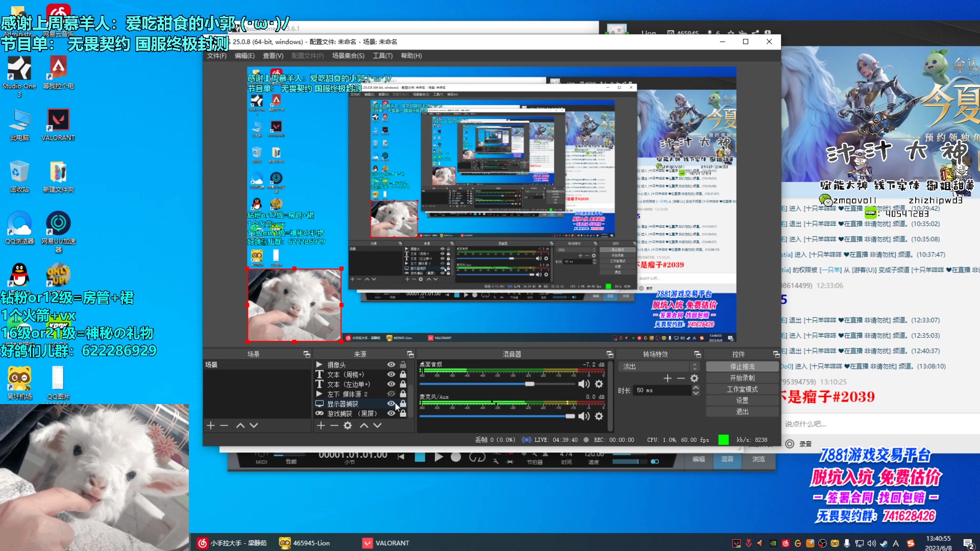Open 小手拉大手 music app in taskbar

(x=233, y=543)
